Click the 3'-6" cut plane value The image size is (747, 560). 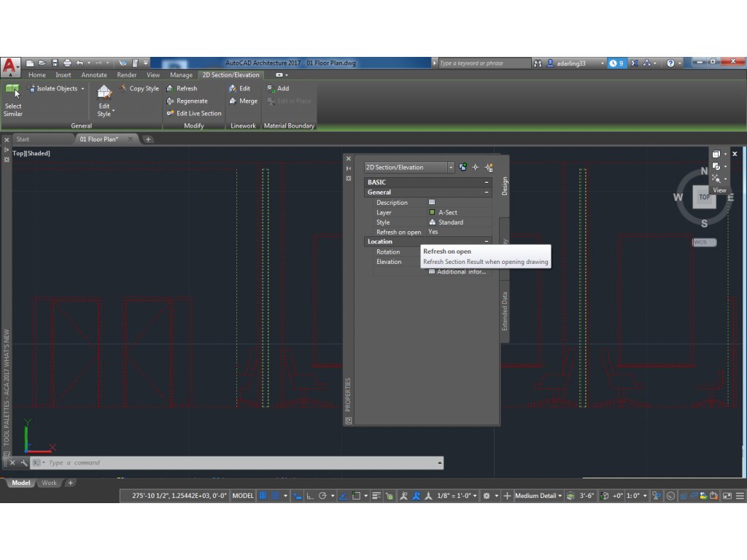[587, 496]
